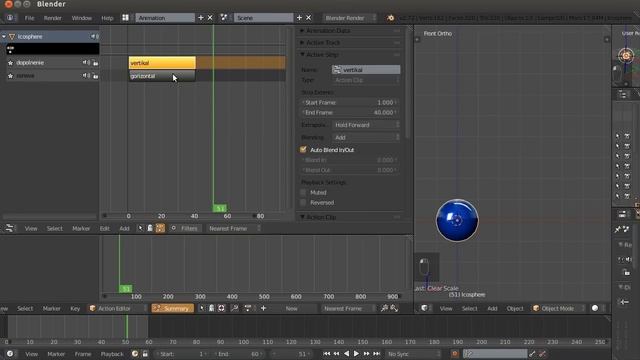The image size is (640, 360).
Task: Toggle dope sheet ghost hidden icon
Action: tap(211, 308)
